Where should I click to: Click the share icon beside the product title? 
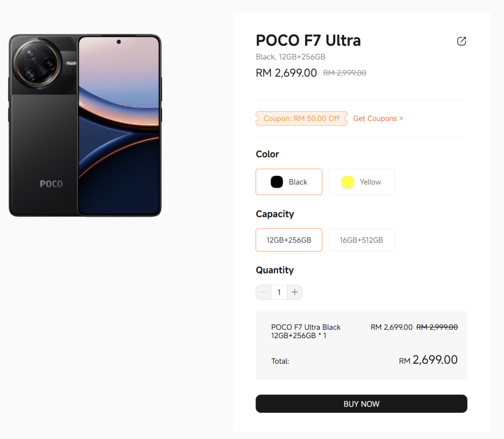(x=461, y=41)
